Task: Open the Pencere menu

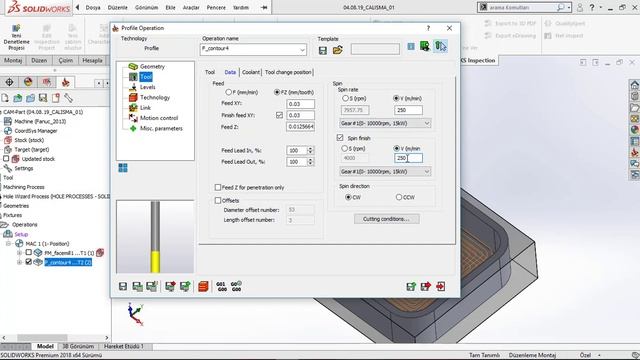Action: [x=216, y=7]
